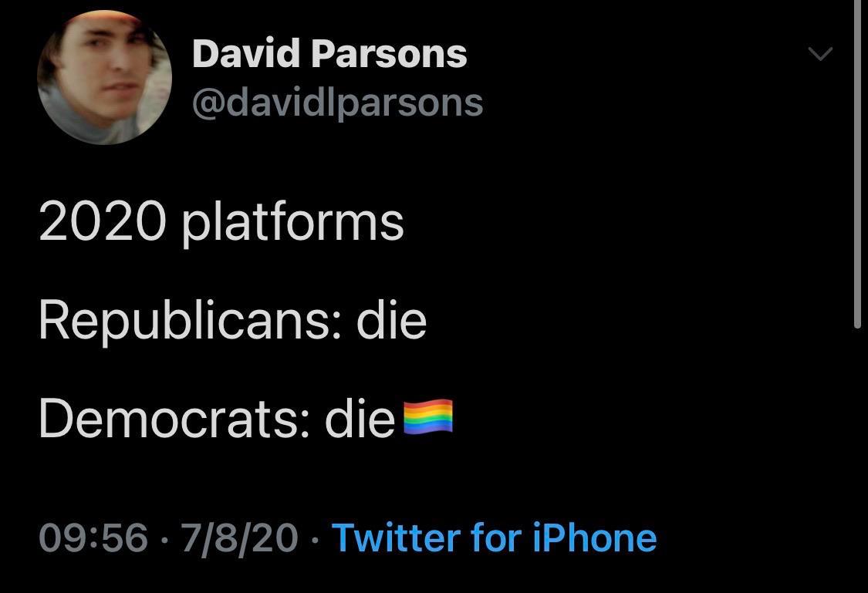Click "die" before the rainbow flag
The image size is (868, 593).
click(360, 419)
